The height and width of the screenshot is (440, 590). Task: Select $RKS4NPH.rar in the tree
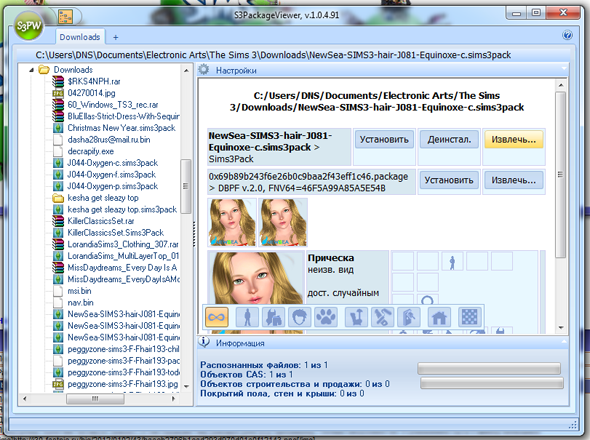pos(94,81)
